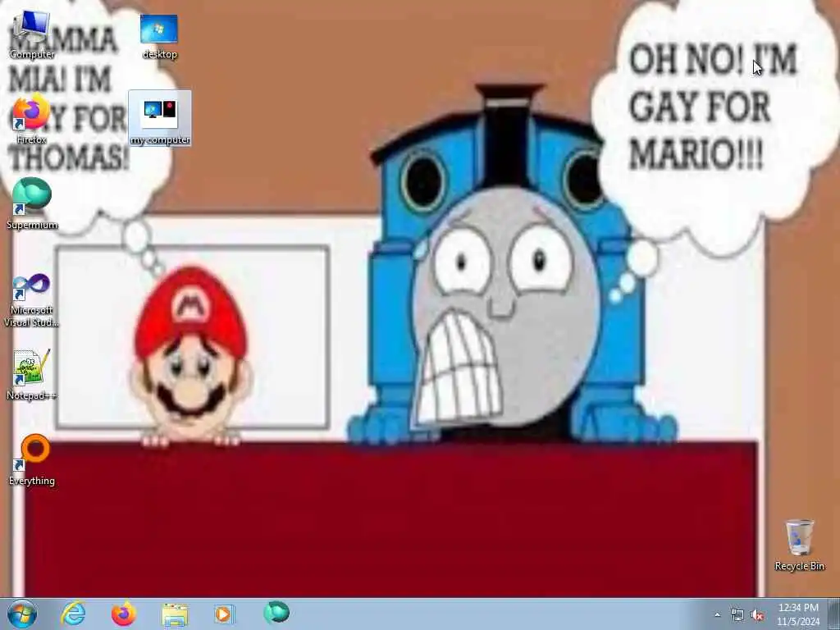The image size is (840, 630).
Task: Show hidden tray icons arrow
Action: tap(717, 615)
